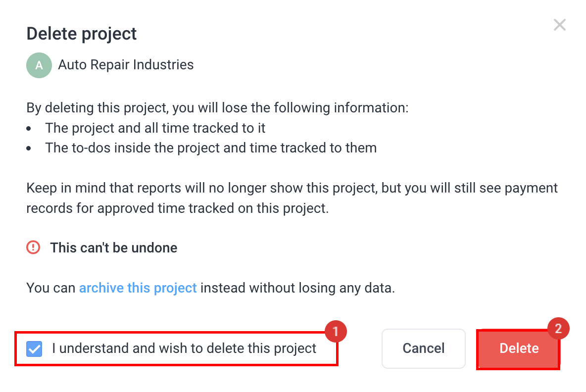Click the 'Keep in mind that reports' paragraph

click(x=292, y=198)
